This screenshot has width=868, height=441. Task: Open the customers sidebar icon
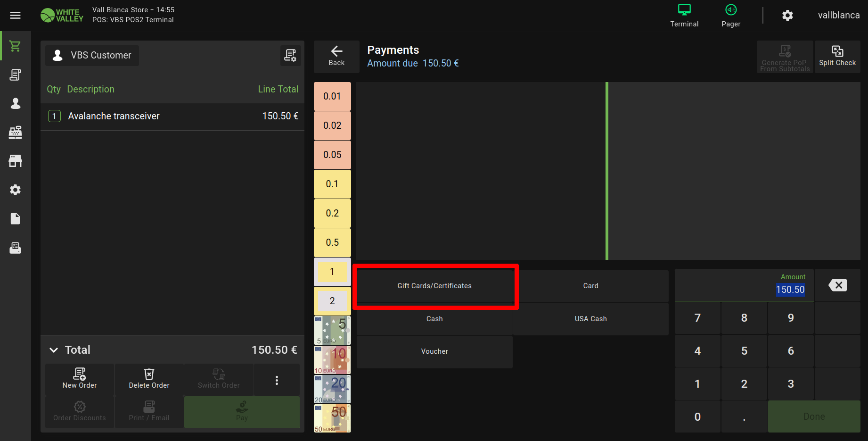coord(15,104)
